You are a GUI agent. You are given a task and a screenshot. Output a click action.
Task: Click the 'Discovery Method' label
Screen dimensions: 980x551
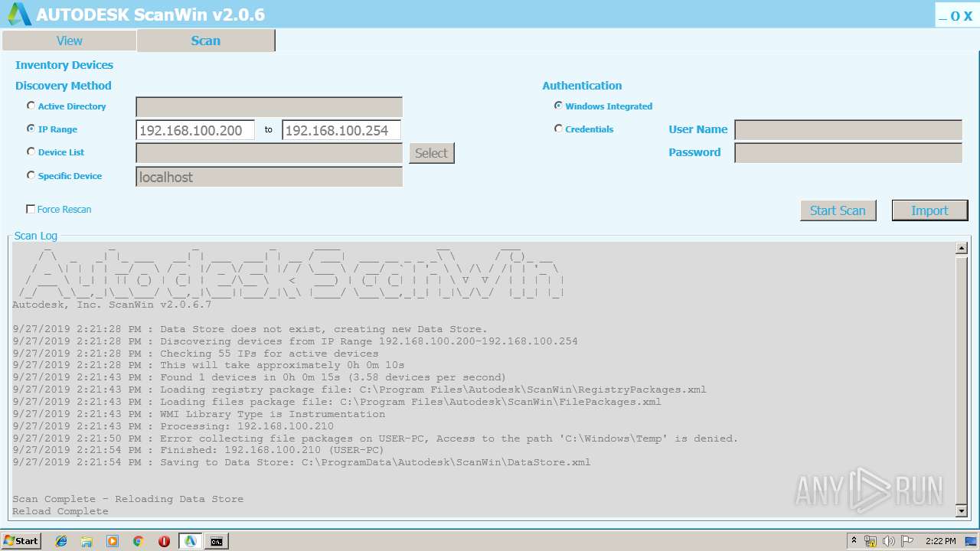[64, 86]
